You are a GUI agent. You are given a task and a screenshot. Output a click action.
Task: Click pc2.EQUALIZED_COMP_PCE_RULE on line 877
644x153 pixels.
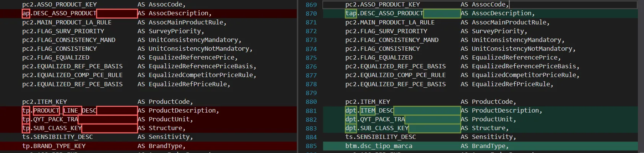point(395,75)
